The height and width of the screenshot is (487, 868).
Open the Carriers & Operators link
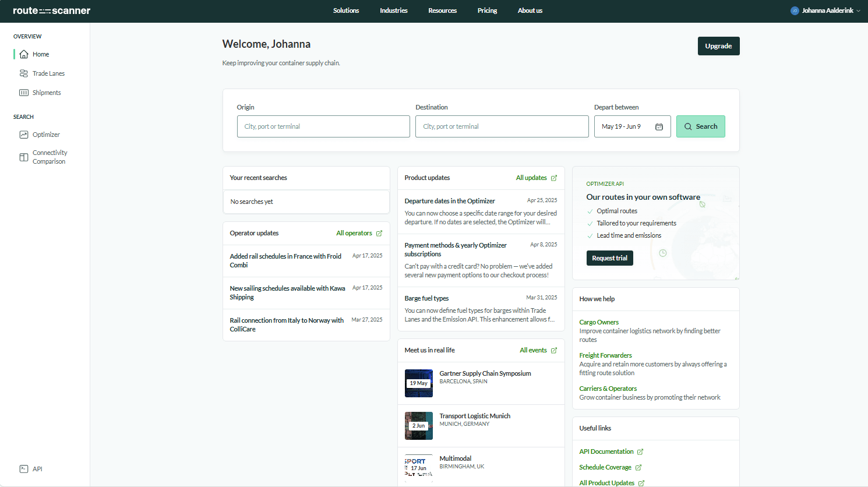coord(608,389)
